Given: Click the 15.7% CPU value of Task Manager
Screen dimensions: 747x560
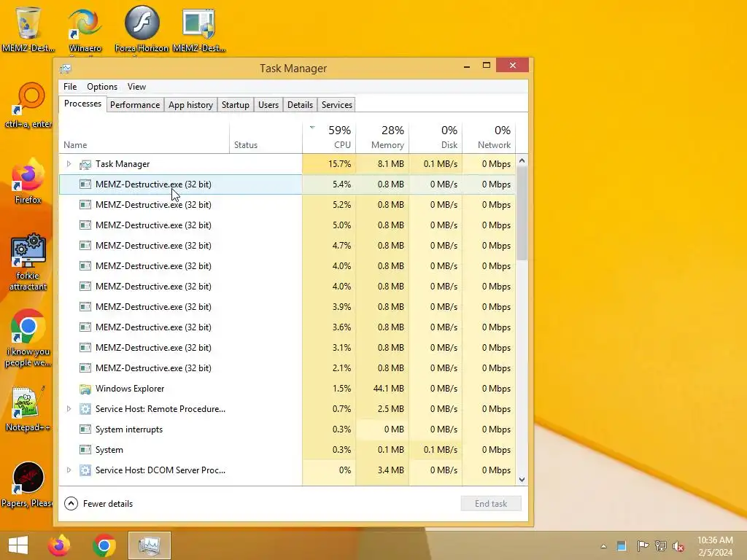Looking at the screenshot, I should pyautogui.click(x=340, y=164).
